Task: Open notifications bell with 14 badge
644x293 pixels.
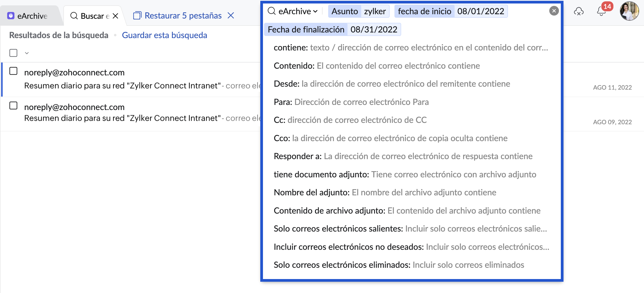Action: [x=602, y=11]
